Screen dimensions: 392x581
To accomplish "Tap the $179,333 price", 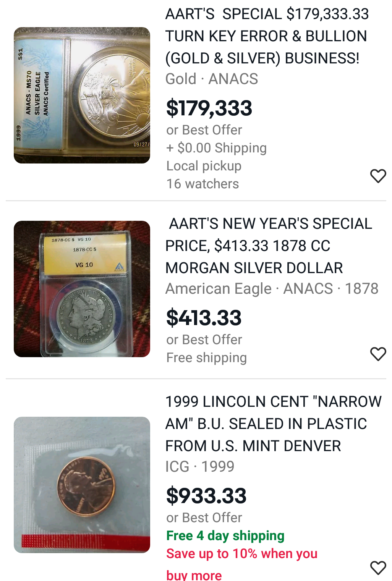I will pos(209,108).
